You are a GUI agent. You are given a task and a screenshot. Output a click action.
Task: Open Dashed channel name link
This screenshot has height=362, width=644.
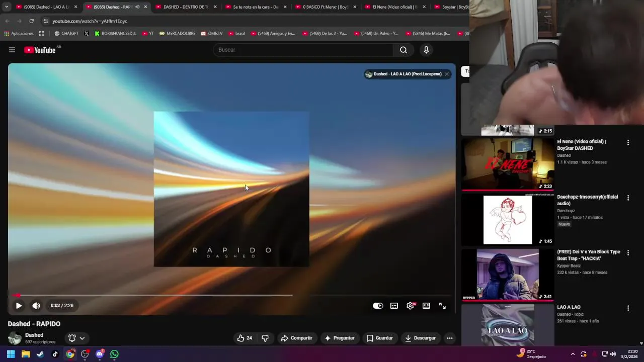click(34, 335)
